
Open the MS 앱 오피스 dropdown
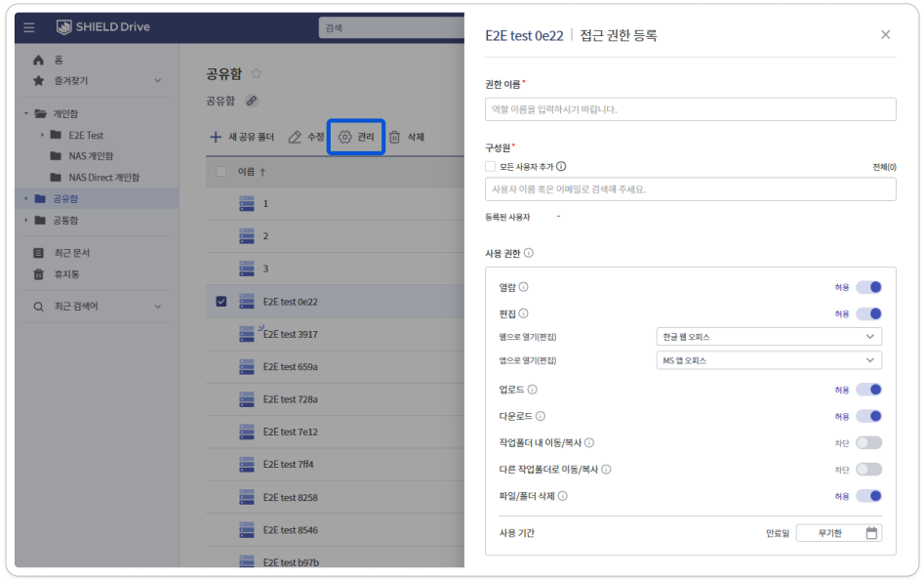click(x=768, y=360)
